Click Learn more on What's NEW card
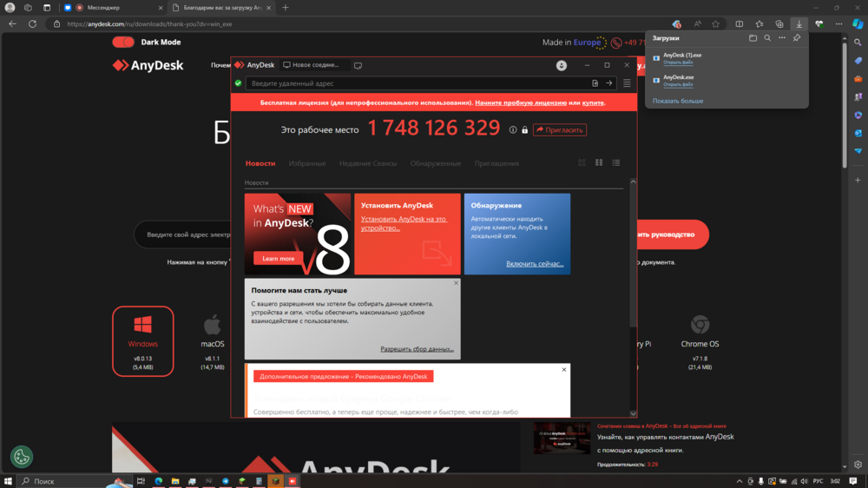Image resolution: width=868 pixels, height=488 pixels. (x=278, y=258)
